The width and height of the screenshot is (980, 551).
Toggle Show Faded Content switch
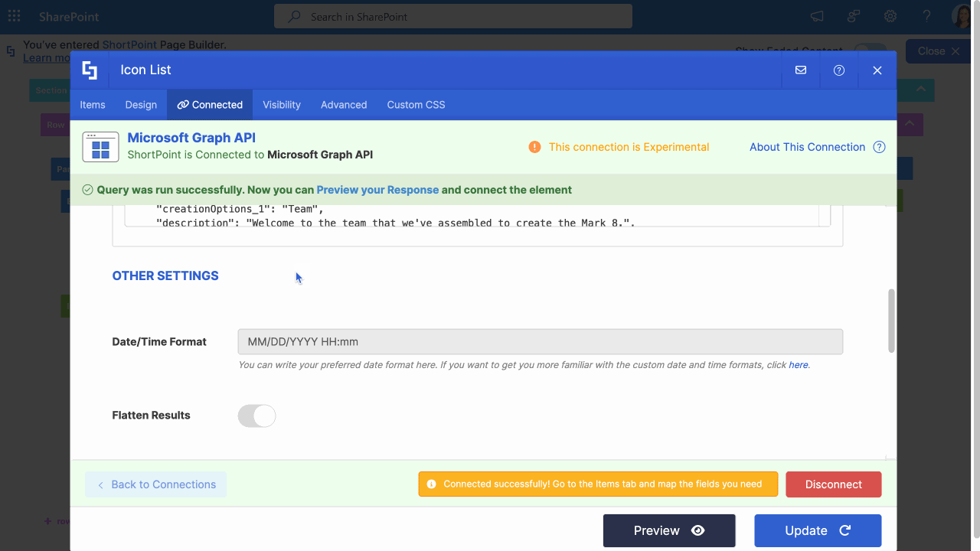pos(870,51)
